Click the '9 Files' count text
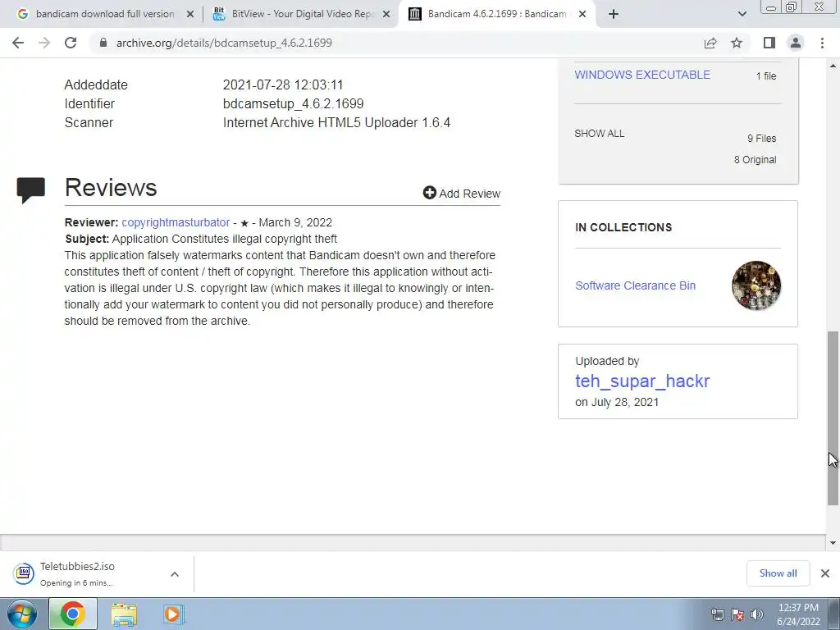 (x=762, y=138)
